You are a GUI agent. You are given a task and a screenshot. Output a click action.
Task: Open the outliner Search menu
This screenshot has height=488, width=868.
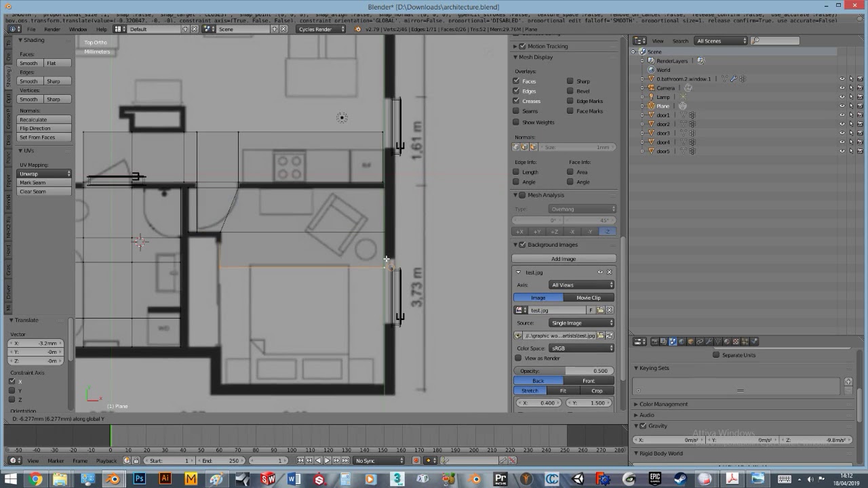(x=680, y=41)
